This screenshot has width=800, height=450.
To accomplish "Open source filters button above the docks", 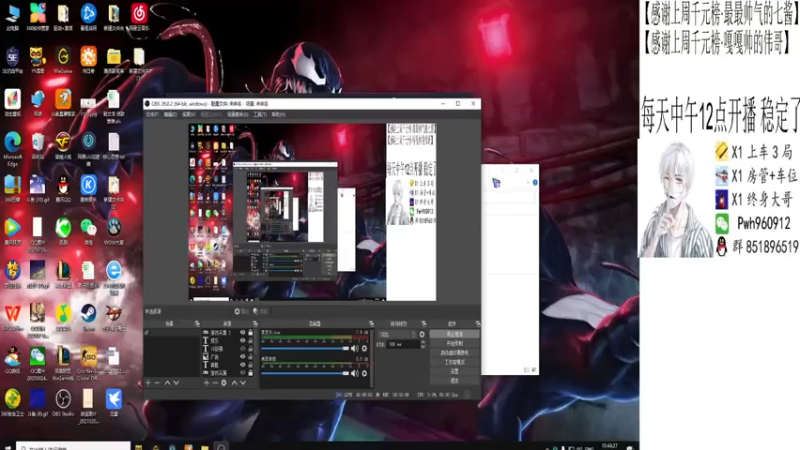I will click(260, 311).
